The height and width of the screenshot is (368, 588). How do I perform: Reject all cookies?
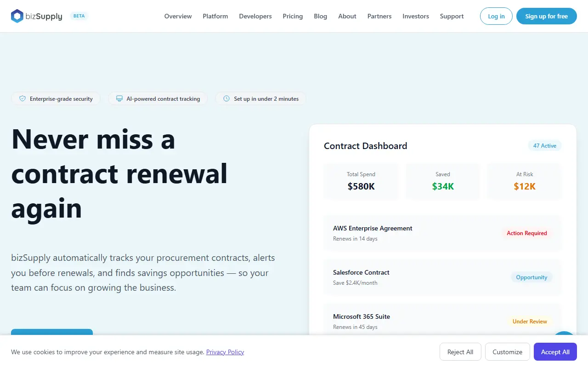point(460,352)
